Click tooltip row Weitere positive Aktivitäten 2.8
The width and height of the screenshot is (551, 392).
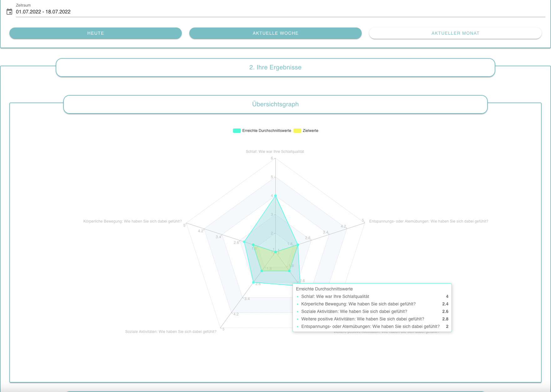372,319
